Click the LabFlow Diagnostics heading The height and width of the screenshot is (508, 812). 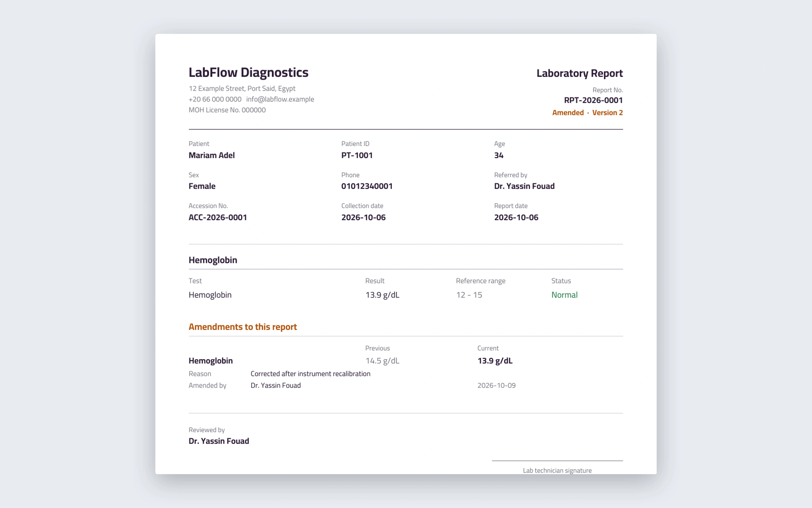click(x=248, y=73)
